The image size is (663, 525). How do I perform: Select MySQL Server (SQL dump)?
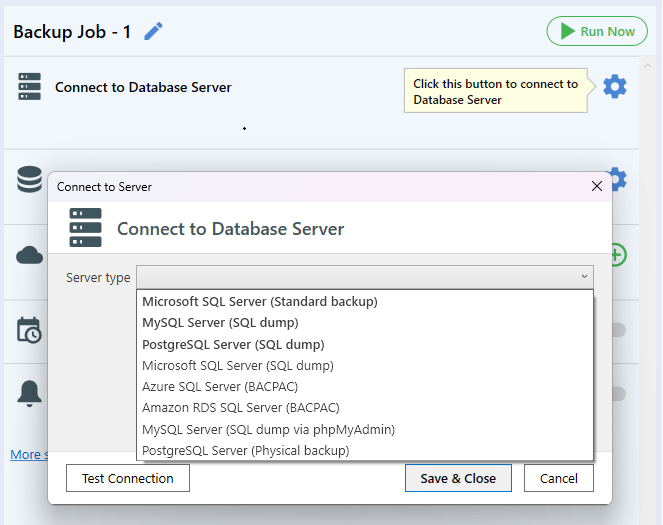(365, 323)
